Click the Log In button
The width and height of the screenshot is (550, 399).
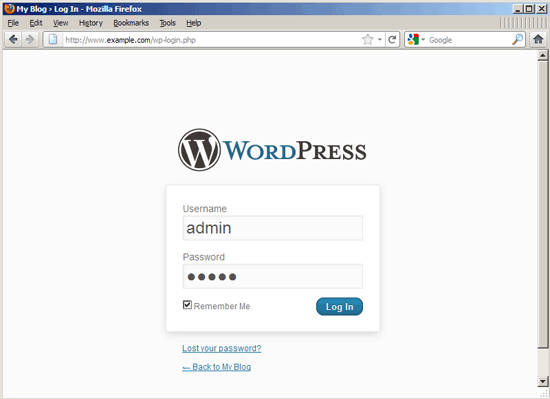pyautogui.click(x=339, y=306)
